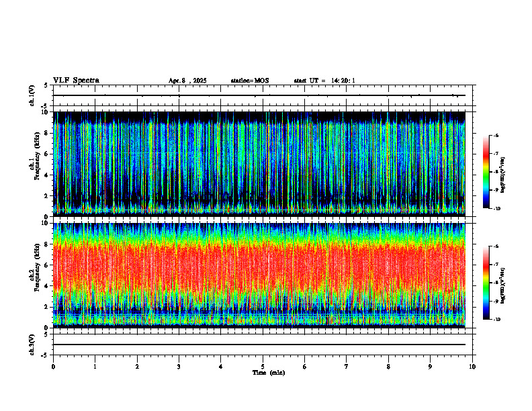
Task: Click the ch.1 "Frequency (kHz)" axis label
Action: pyautogui.click(x=36, y=156)
